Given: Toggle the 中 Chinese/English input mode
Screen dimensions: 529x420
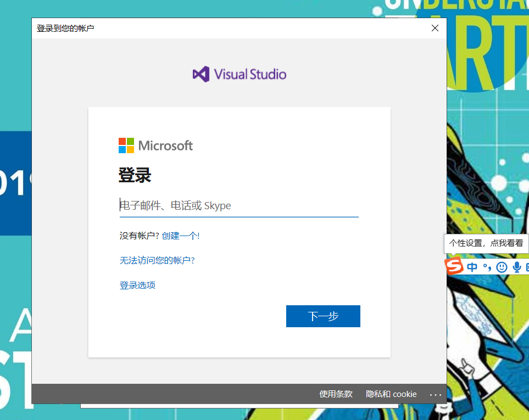Looking at the screenshot, I should point(472,267).
